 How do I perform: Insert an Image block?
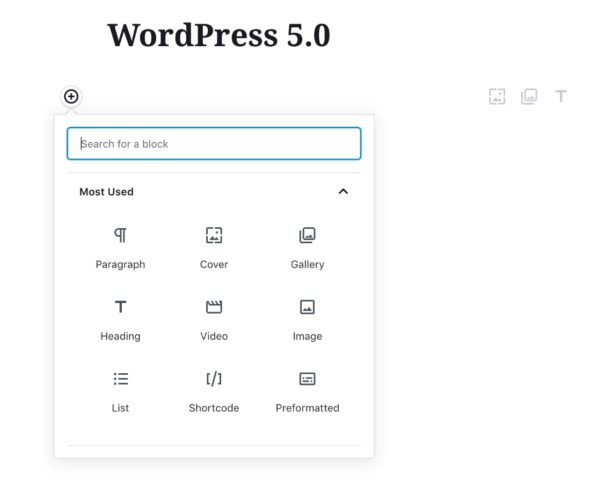point(307,319)
